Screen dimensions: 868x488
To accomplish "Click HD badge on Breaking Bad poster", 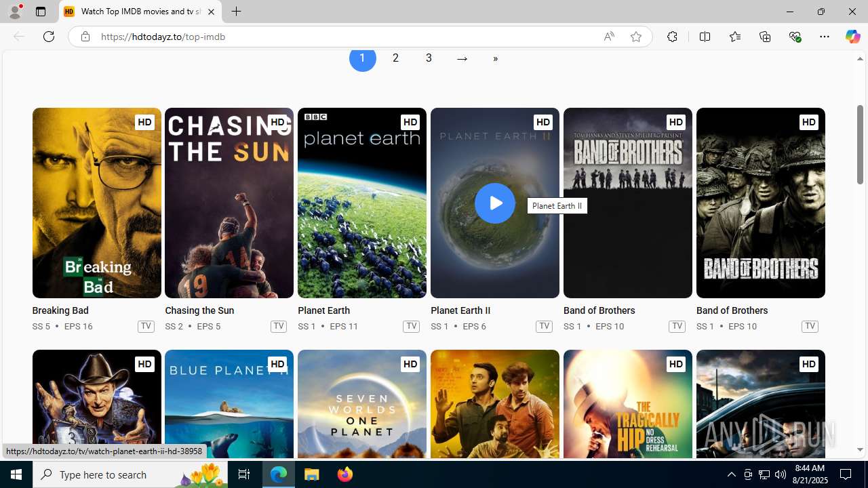I will pyautogui.click(x=144, y=122).
